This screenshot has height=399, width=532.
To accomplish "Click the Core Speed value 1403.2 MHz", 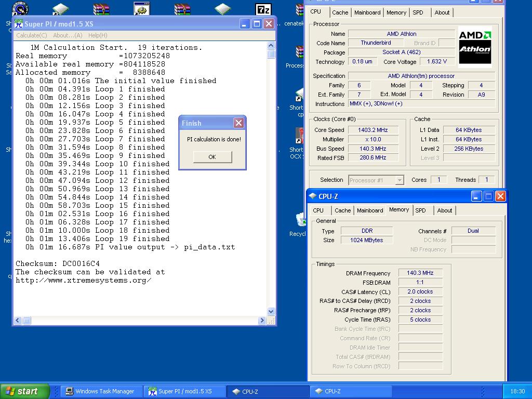I will coord(373,130).
